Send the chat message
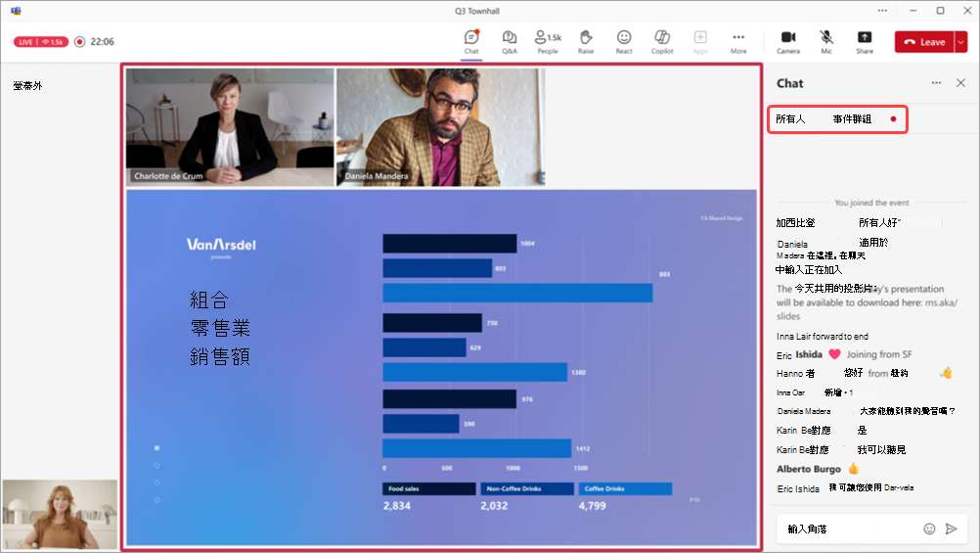The image size is (980, 553). click(x=952, y=529)
